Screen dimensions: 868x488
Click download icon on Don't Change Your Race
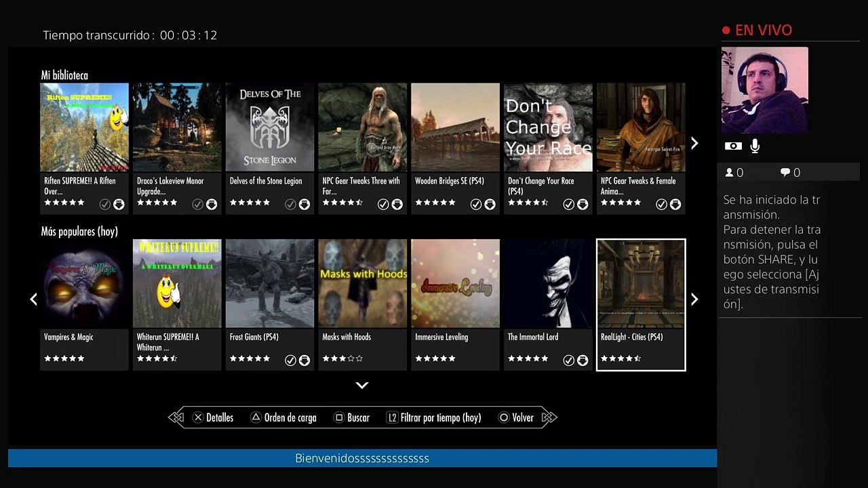(583, 204)
